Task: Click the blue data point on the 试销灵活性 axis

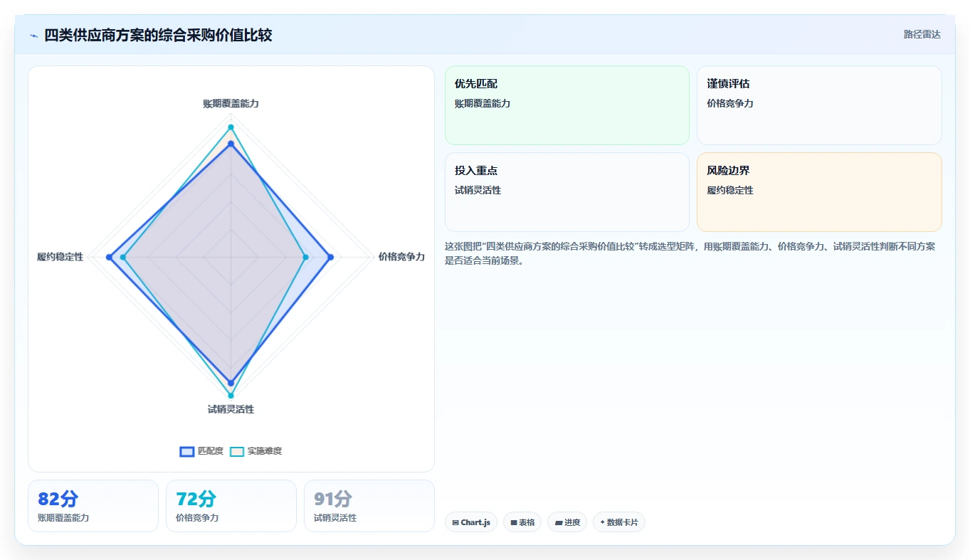Action: pyautogui.click(x=231, y=383)
